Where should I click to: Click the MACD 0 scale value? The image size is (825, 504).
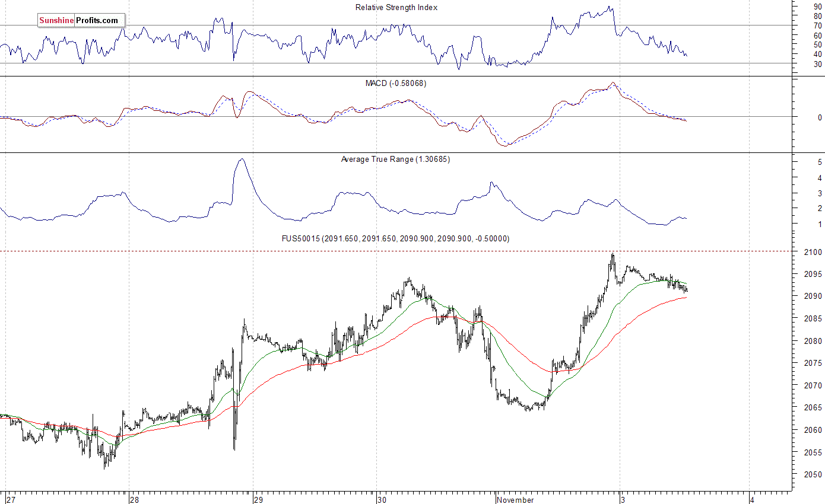pos(820,117)
